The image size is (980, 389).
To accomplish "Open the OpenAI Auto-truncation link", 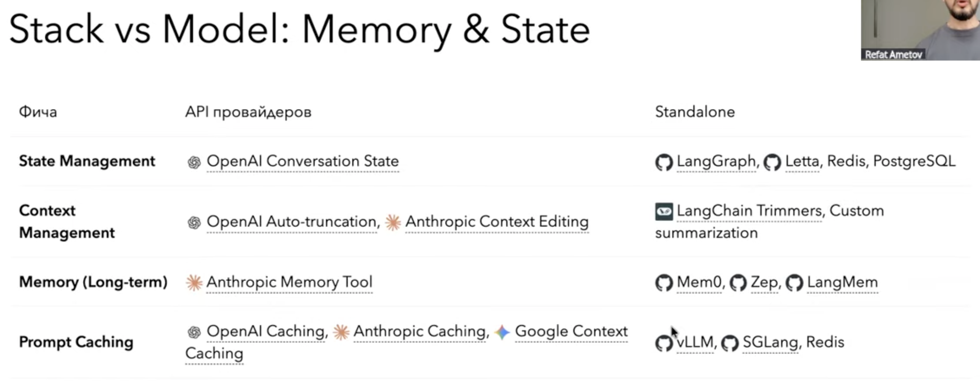I will [x=292, y=222].
